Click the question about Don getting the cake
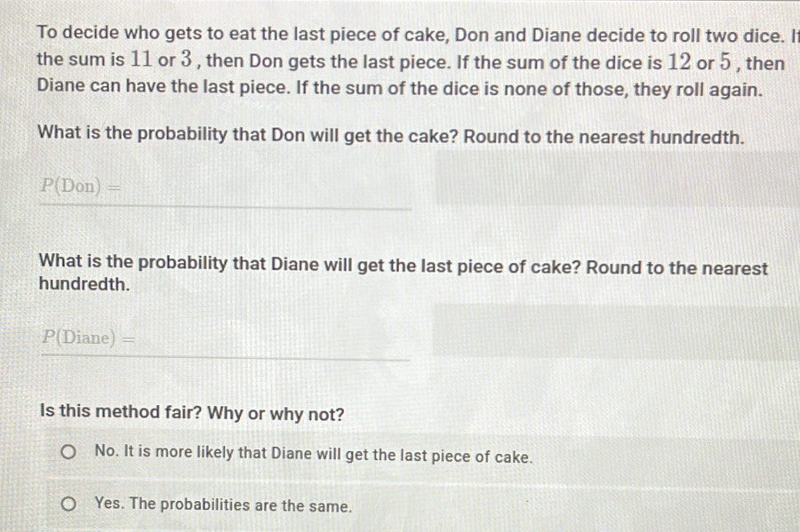The width and height of the screenshot is (800, 532). [391, 138]
